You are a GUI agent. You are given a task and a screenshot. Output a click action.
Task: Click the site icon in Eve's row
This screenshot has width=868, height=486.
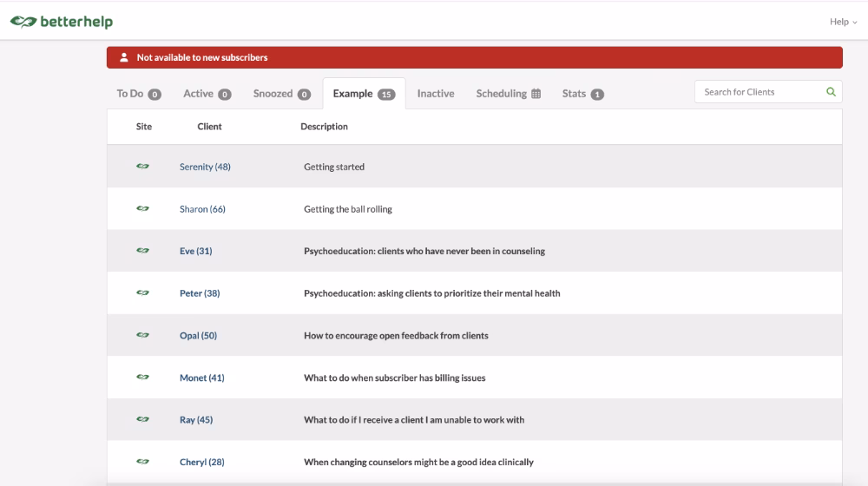[143, 250]
